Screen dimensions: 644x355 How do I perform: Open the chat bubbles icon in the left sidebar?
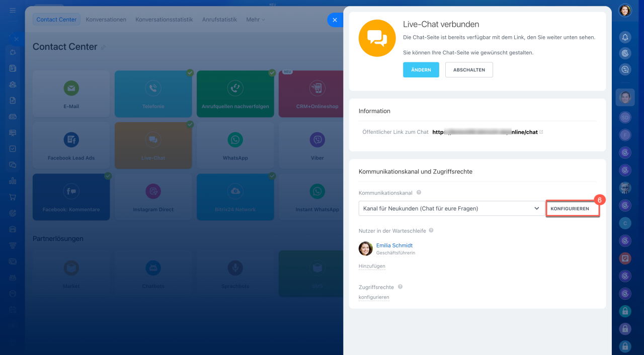tap(13, 165)
